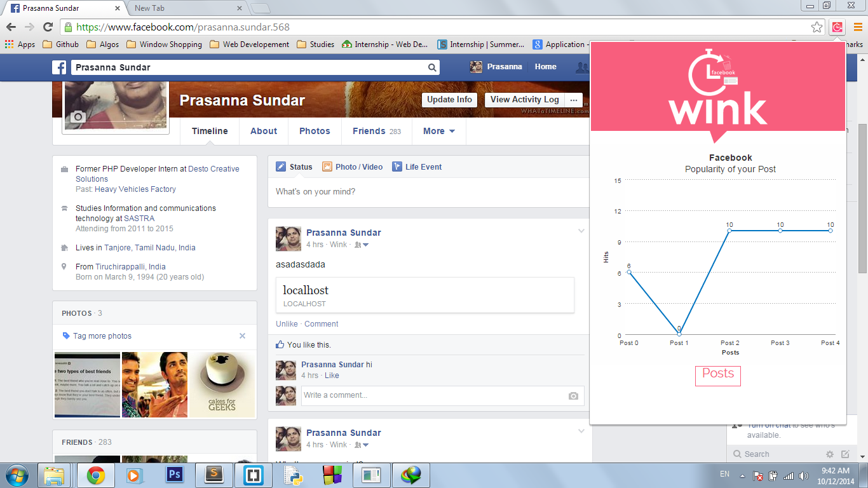This screenshot has height=488, width=868.
Task: Show hidden system tray icons
Action: coord(742,475)
